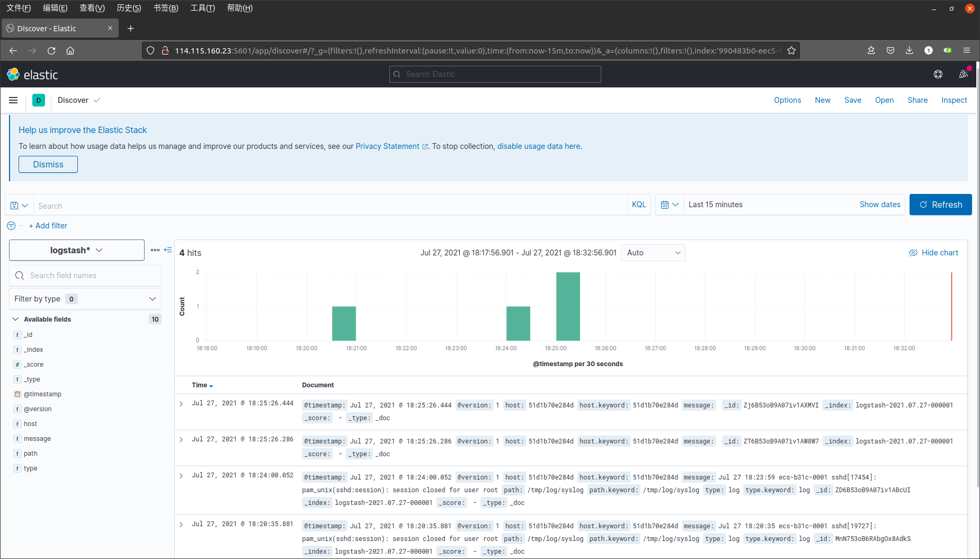This screenshot has height=559, width=980.
Task: Click Last 15 minutes time range
Action: [716, 205]
